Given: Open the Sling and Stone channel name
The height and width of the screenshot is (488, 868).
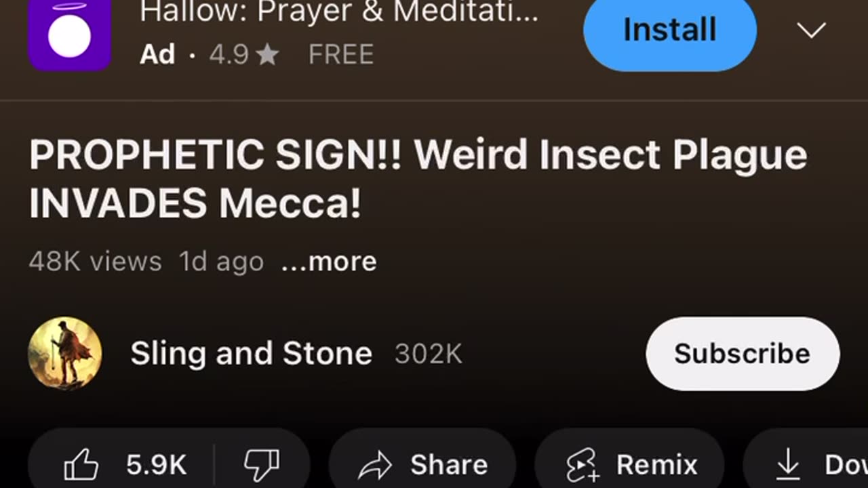Looking at the screenshot, I should [x=251, y=354].
